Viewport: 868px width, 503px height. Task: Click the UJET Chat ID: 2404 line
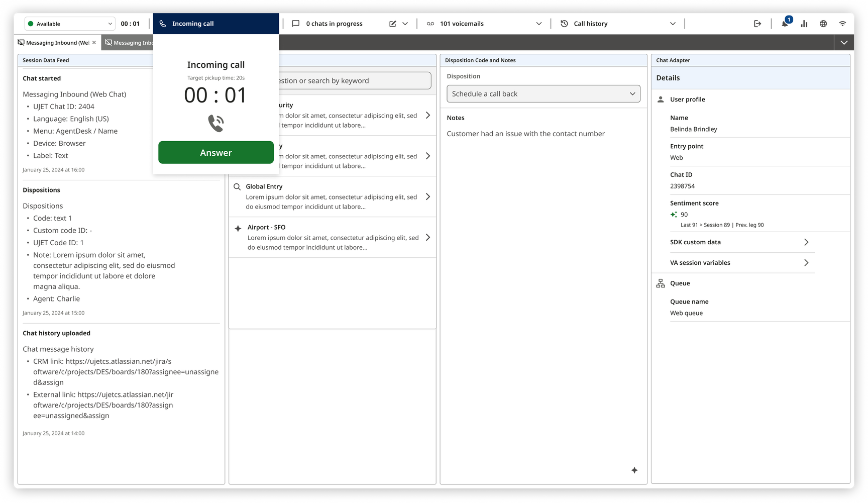[x=64, y=107]
